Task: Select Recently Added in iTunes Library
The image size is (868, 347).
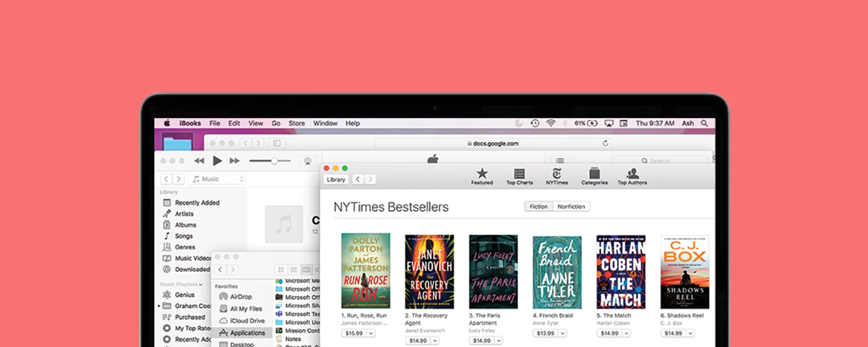Action: (x=197, y=202)
